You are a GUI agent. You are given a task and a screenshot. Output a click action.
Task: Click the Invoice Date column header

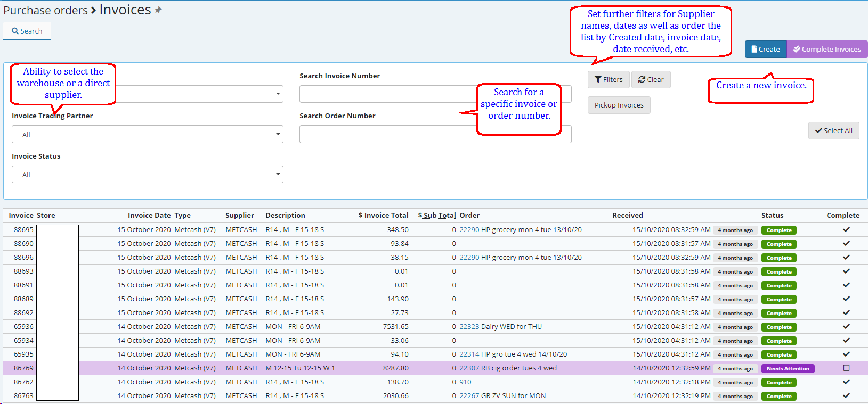tap(149, 215)
